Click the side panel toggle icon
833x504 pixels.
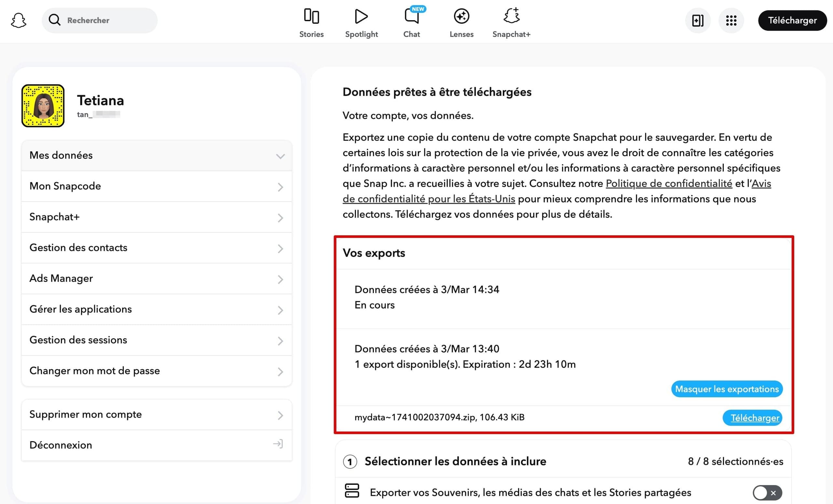[697, 20]
